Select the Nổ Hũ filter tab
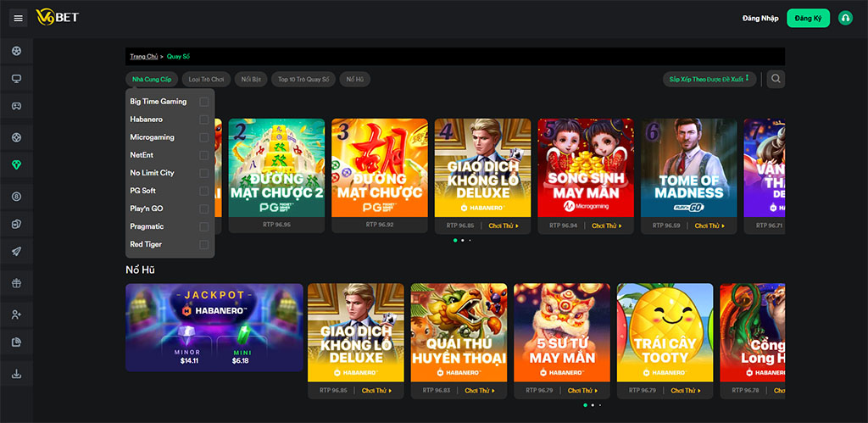The image size is (868, 423). pyautogui.click(x=355, y=79)
